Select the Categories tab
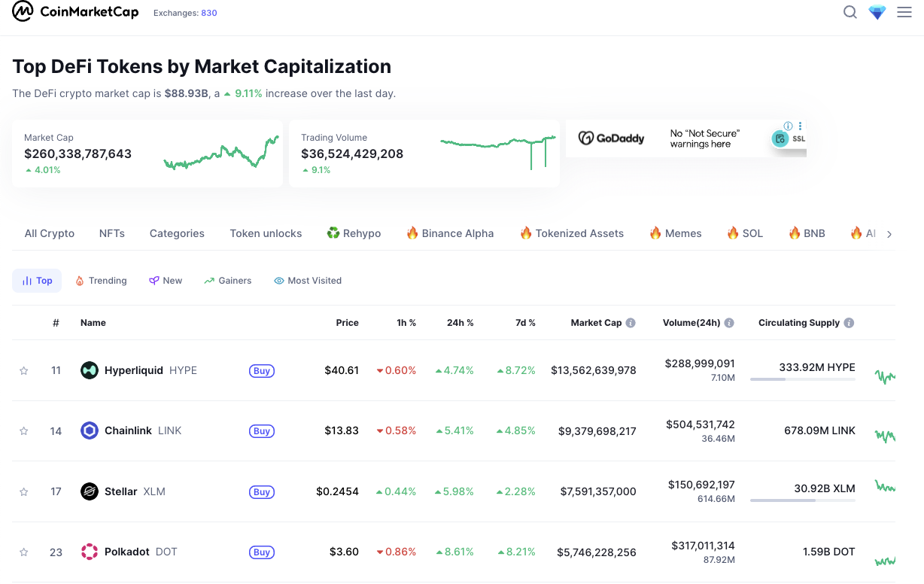 (x=177, y=233)
